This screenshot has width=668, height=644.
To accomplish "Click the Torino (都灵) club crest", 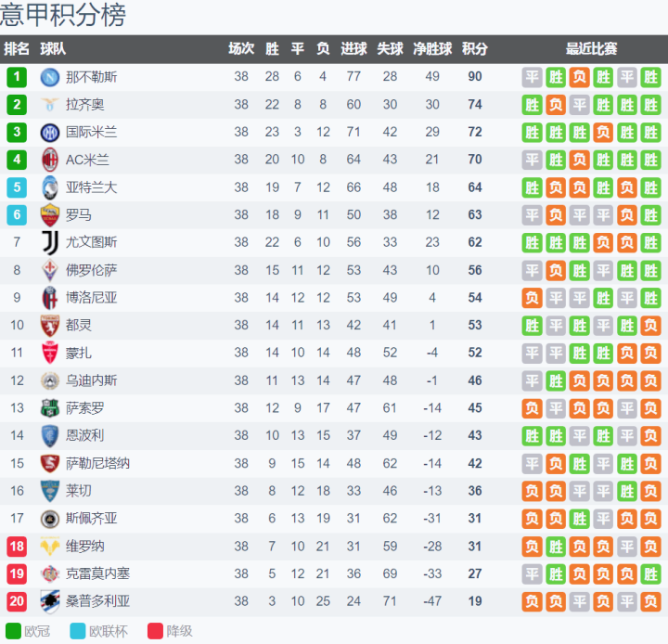I will pyautogui.click(x=50, y=326).
